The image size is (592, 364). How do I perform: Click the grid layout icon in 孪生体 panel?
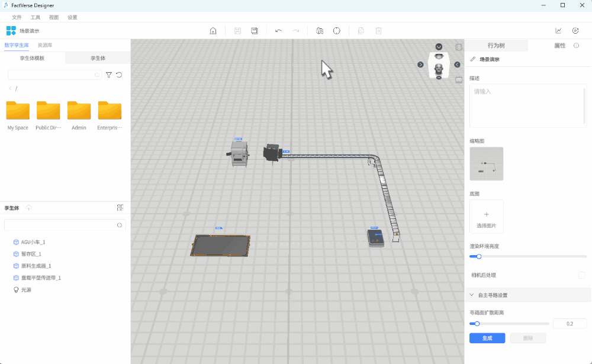120,208
